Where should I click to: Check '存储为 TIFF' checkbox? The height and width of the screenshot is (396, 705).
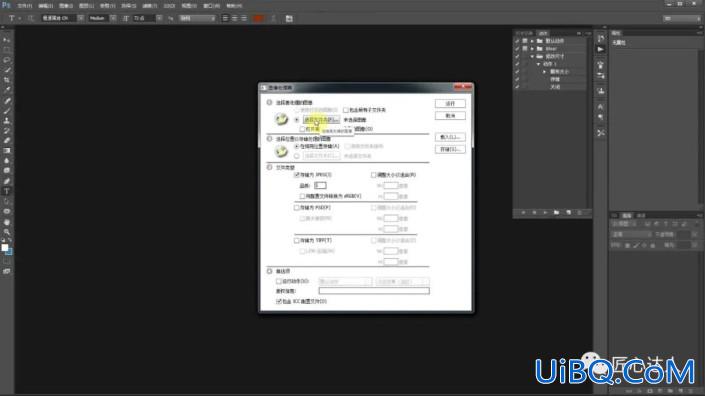pos(297,240)
